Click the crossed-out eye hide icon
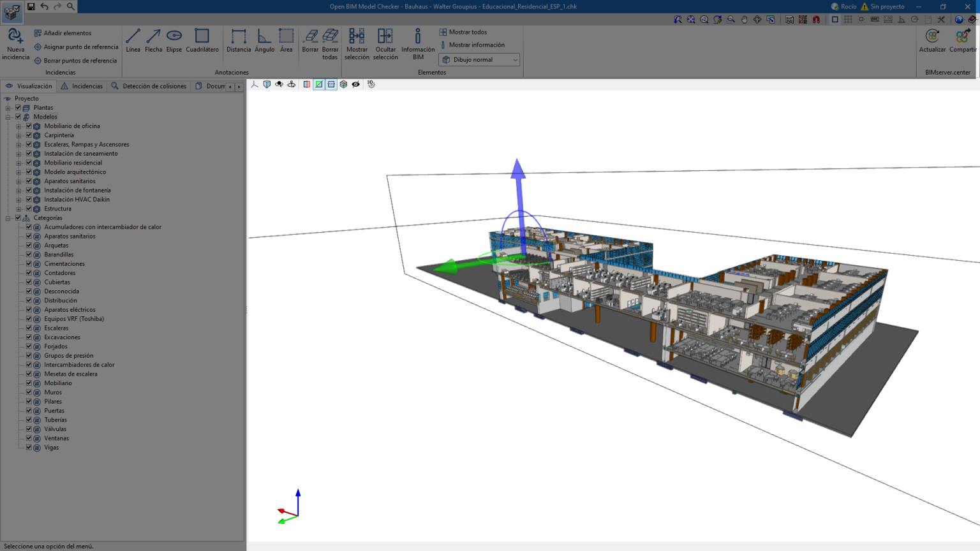980x551 pixels. pos(356,84)
